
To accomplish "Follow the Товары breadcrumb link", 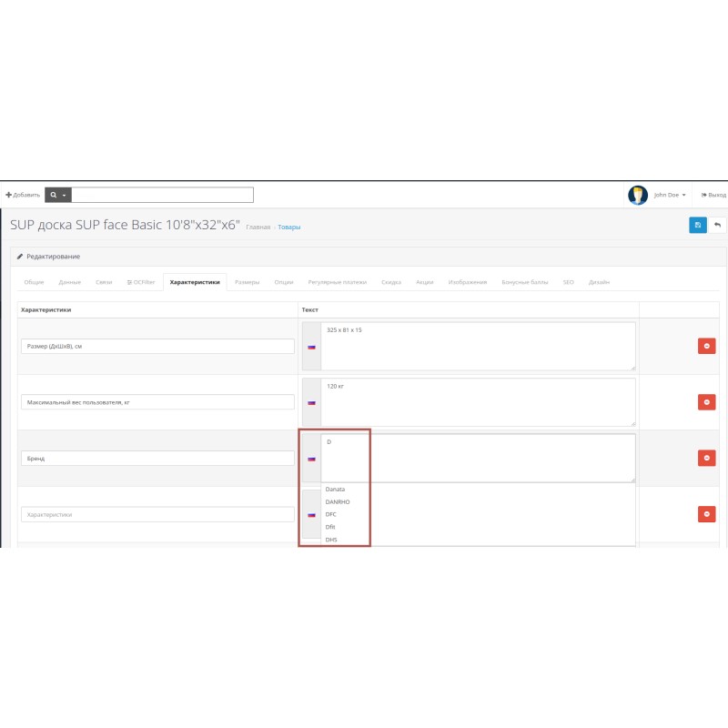I will pos(288,227).
